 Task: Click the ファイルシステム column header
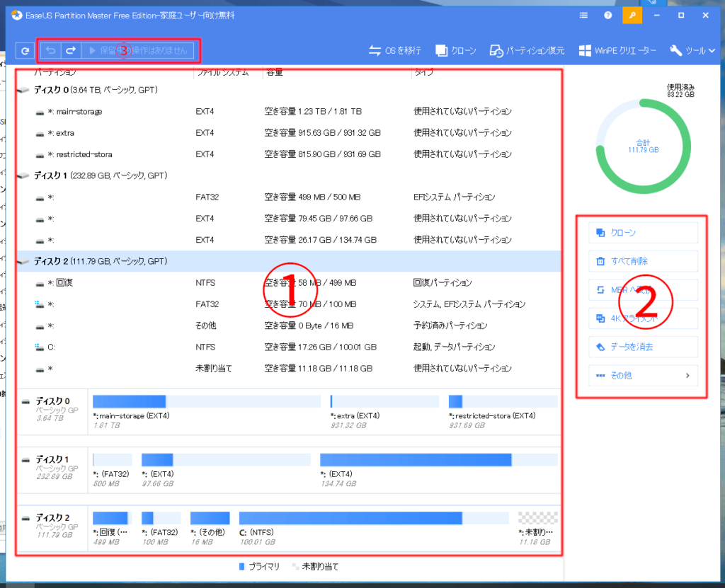223,72
